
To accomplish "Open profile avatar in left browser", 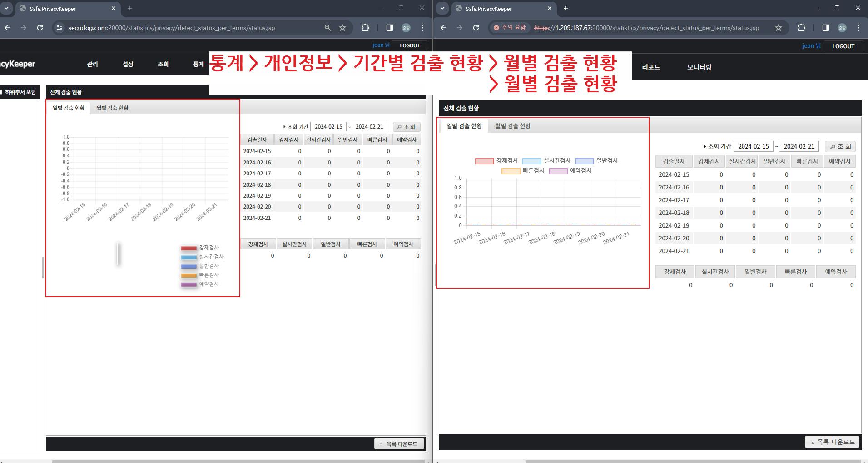I will (x=406, y=28).
